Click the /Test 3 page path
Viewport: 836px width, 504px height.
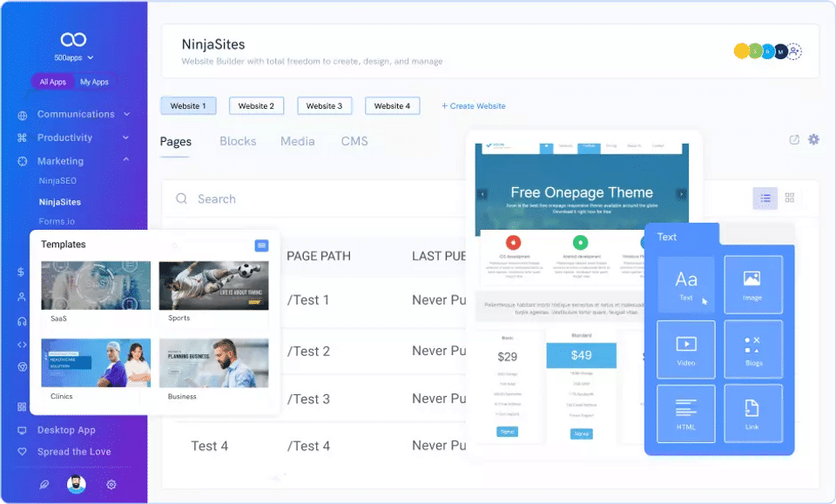click(x=308, y=399)
